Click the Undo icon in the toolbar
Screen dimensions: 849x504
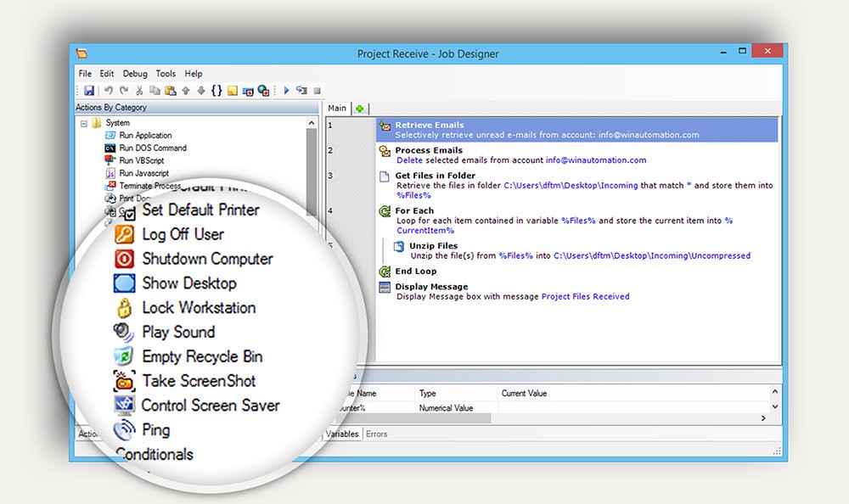coord(110,91)
